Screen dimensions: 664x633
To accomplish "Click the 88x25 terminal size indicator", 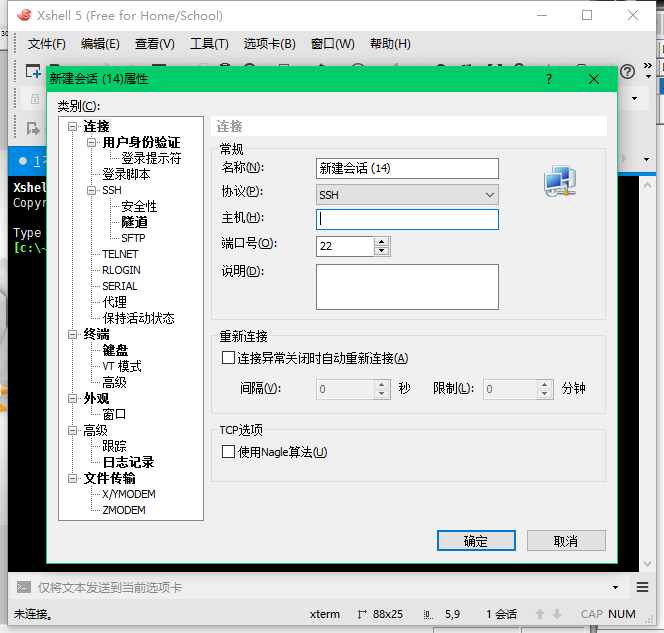I will point(380,614).
